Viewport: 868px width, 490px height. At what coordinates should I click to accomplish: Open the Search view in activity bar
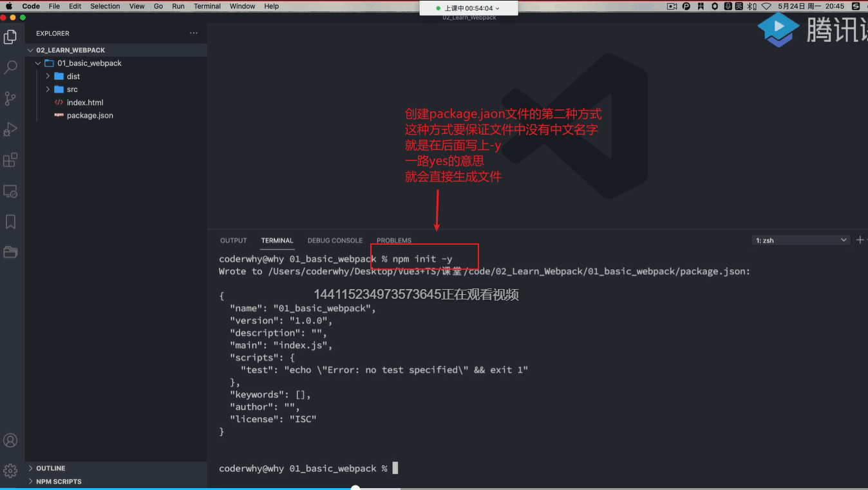pos(10,68)
